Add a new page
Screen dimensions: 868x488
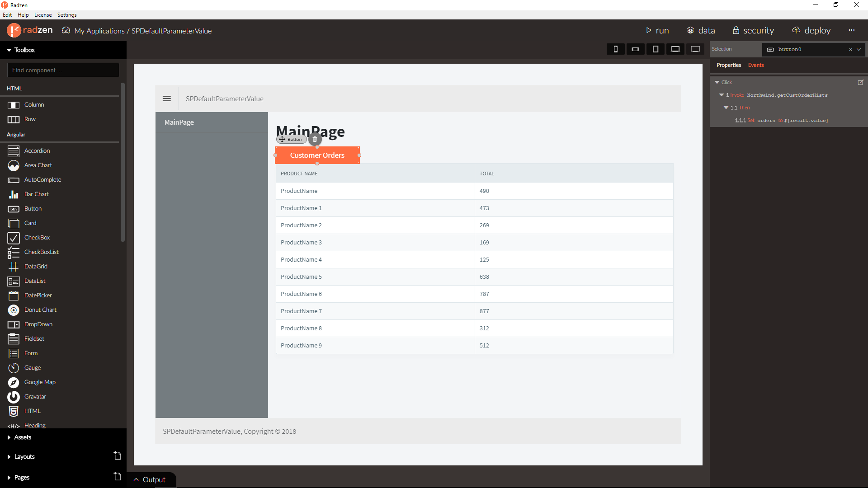118,476
